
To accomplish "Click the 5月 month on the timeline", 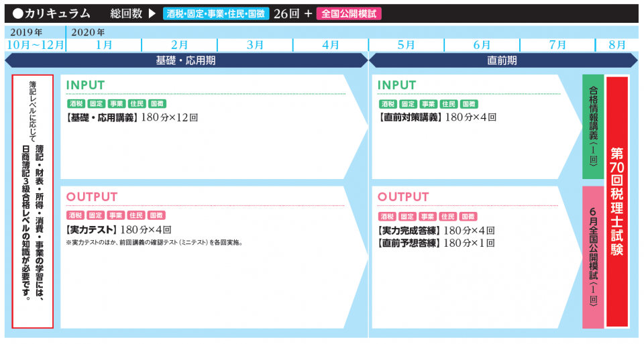I will pyautogui.click(x=406, y=45).
